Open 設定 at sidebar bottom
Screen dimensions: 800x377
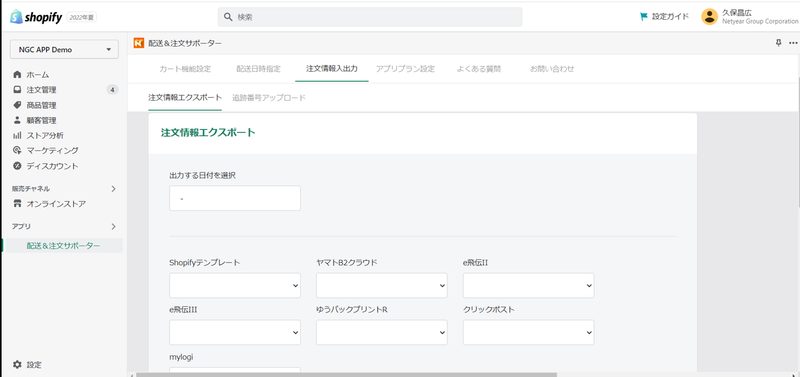coord(34,365)
